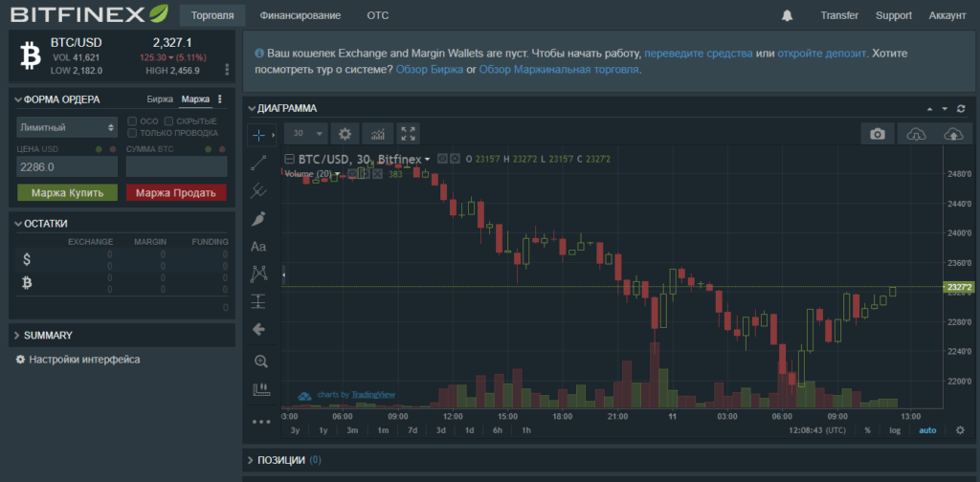The height and width of the screenshot is (482, 980).
Task: Click the Bitfinex logo
Action: click(x=89, y=13)
